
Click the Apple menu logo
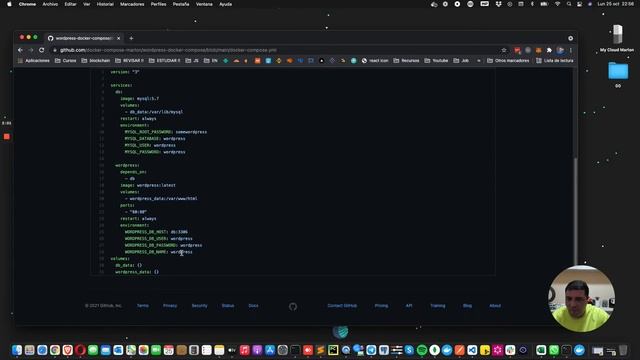[9, 4]
